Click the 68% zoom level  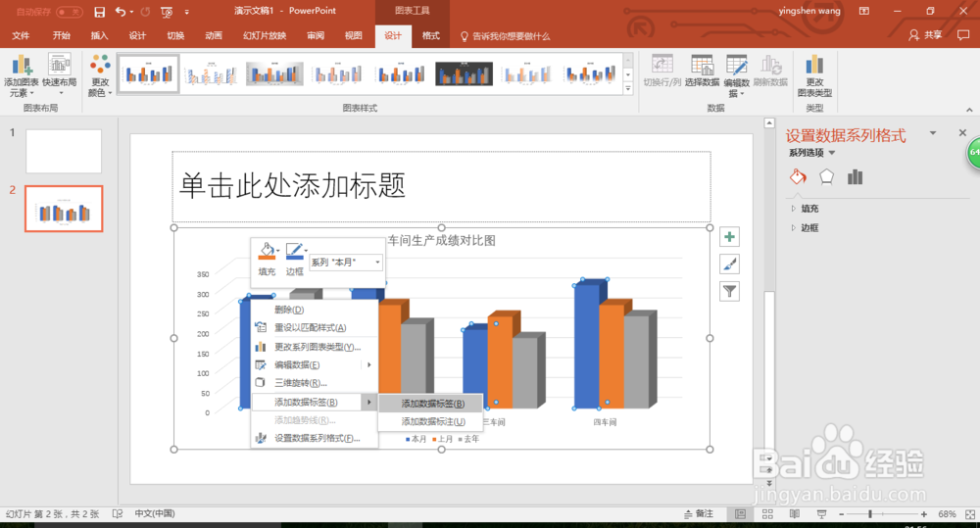[x=947, y=513]
